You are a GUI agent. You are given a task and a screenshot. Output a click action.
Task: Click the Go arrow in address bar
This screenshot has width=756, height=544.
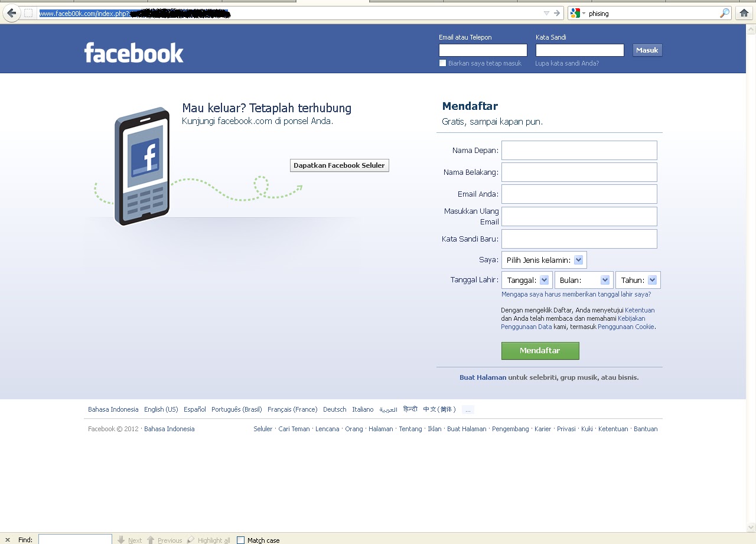coord(556,13)
